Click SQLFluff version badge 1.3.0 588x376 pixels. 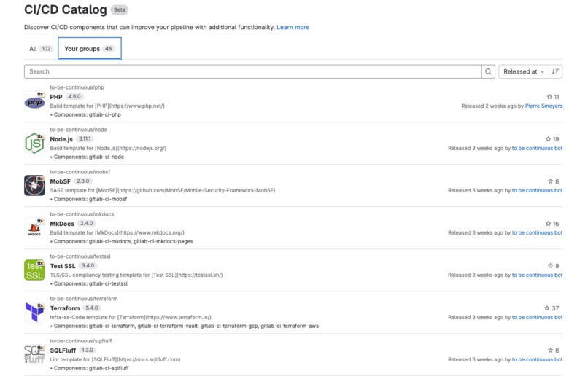click(88, 350)
